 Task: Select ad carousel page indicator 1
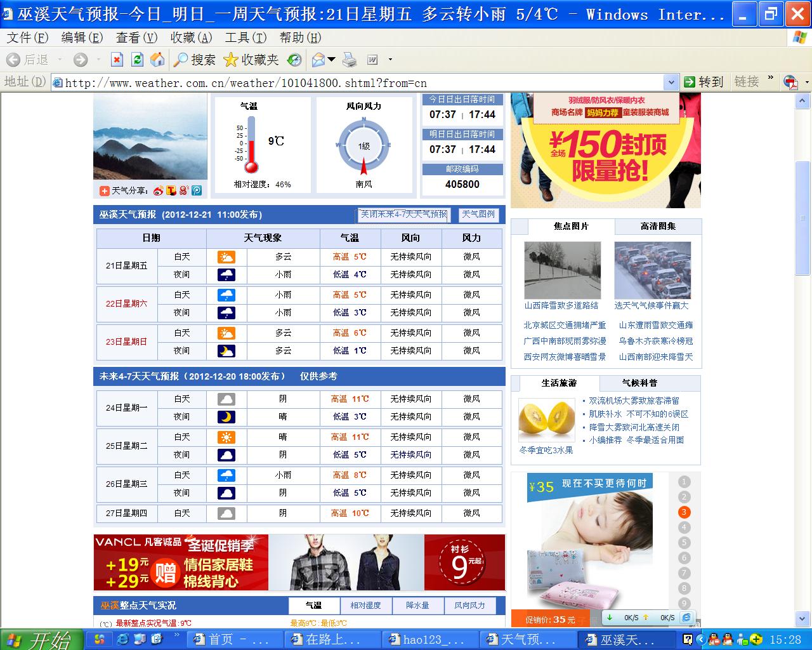click(x=684, y=482)
